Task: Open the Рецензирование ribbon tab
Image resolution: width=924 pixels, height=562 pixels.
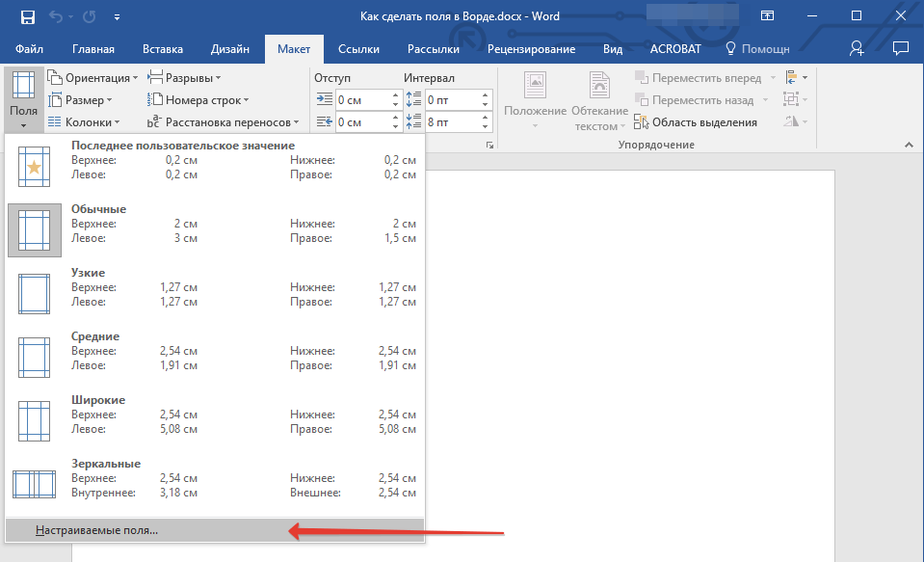Action: (x=531, y=49)
